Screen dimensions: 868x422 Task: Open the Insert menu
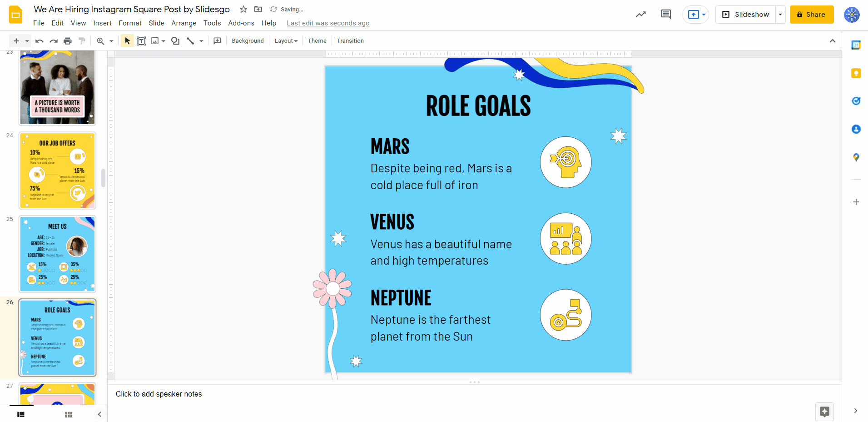point(102,23)
